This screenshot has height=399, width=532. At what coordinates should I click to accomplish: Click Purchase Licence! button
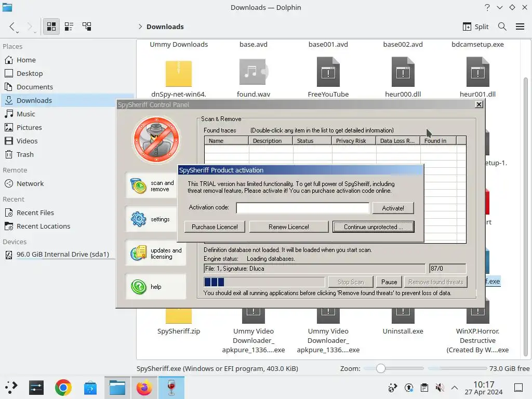click(x=215, y=227)
